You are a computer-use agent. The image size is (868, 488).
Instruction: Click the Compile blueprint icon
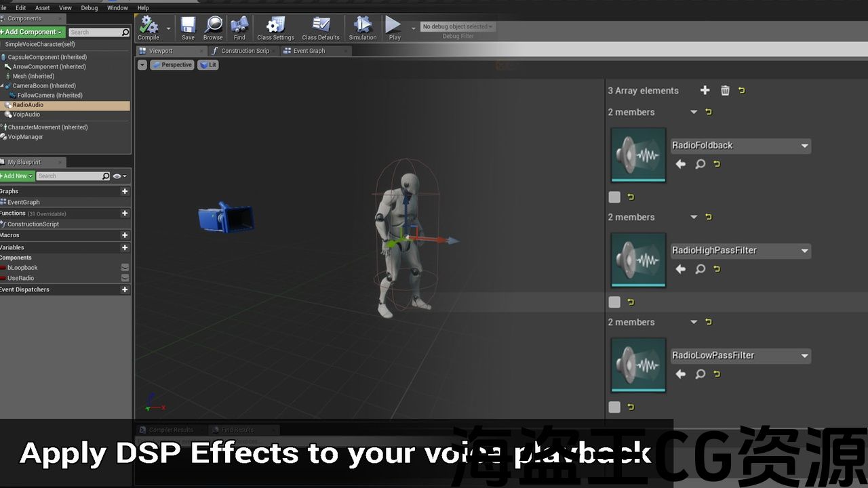149,26
